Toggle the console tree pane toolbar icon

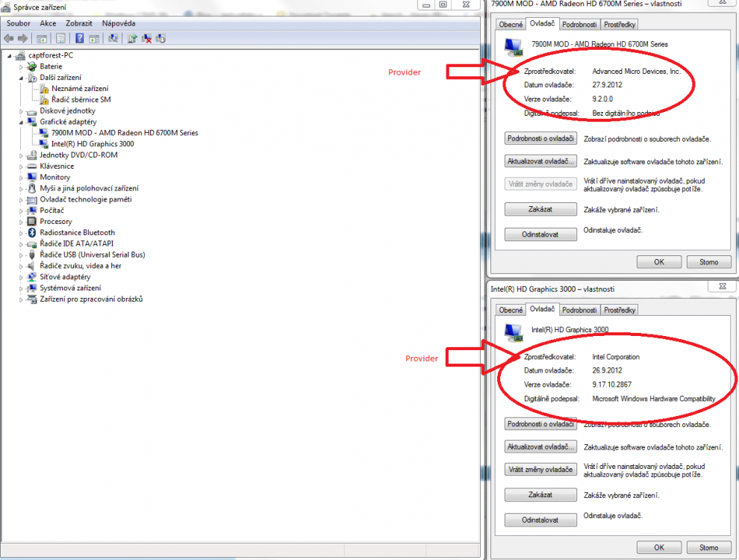(x=42, y=39)
